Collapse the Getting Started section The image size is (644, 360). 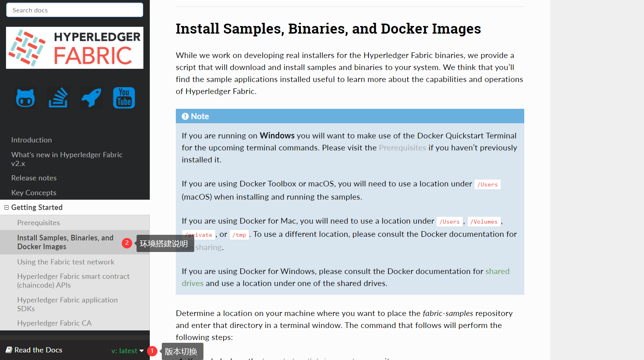[6, 207]
